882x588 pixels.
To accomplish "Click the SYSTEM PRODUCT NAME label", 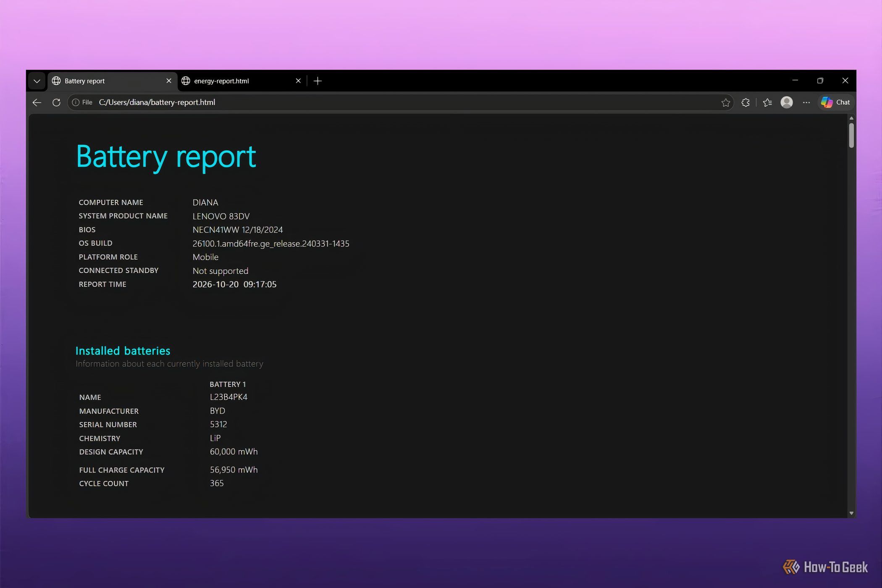I will 123,216.
